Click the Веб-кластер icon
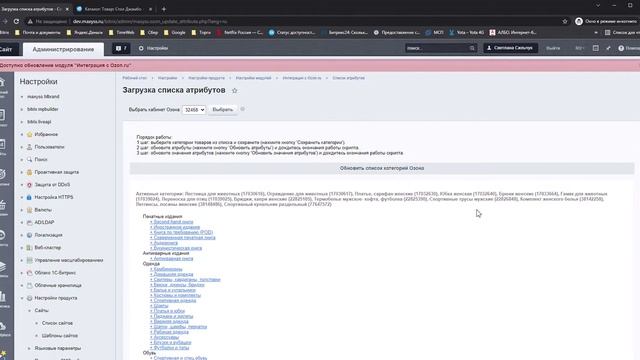The width and height of the screenshot is (640, 360). (x=29, y=248)
